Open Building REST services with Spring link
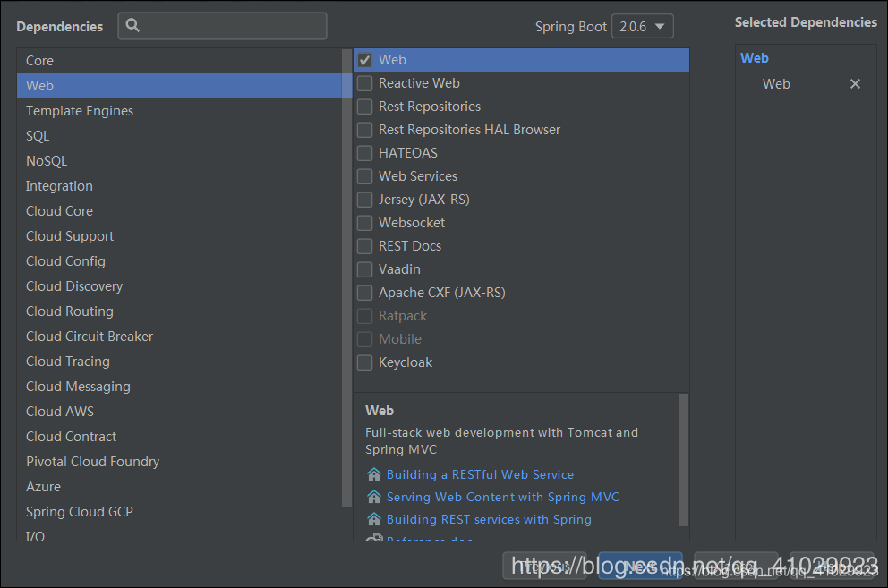 [489, 519]
